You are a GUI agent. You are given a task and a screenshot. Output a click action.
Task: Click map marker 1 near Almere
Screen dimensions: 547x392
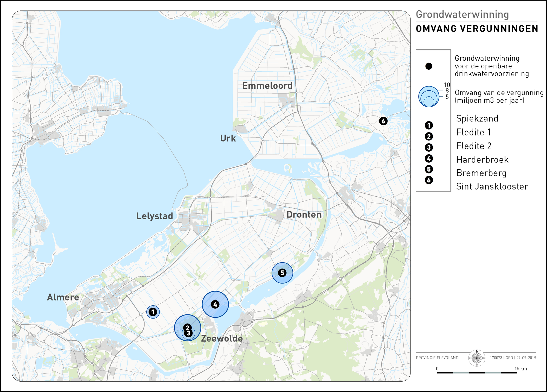coord(153,312)
